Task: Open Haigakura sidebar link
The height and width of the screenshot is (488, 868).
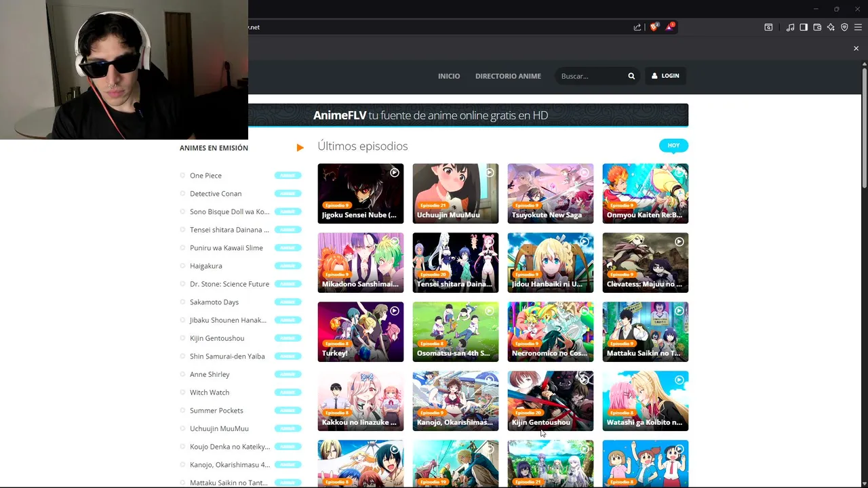Action: [x=206, y=266]
